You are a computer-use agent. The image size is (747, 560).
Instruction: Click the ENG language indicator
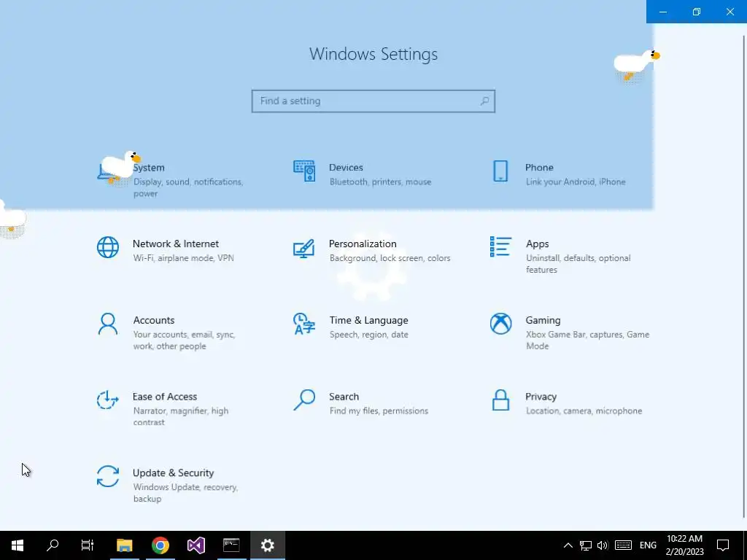648,545
